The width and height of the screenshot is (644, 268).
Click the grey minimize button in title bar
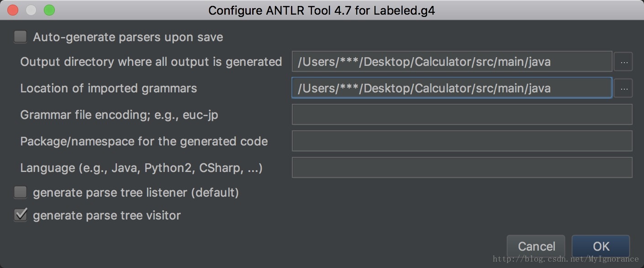point(31,10)
